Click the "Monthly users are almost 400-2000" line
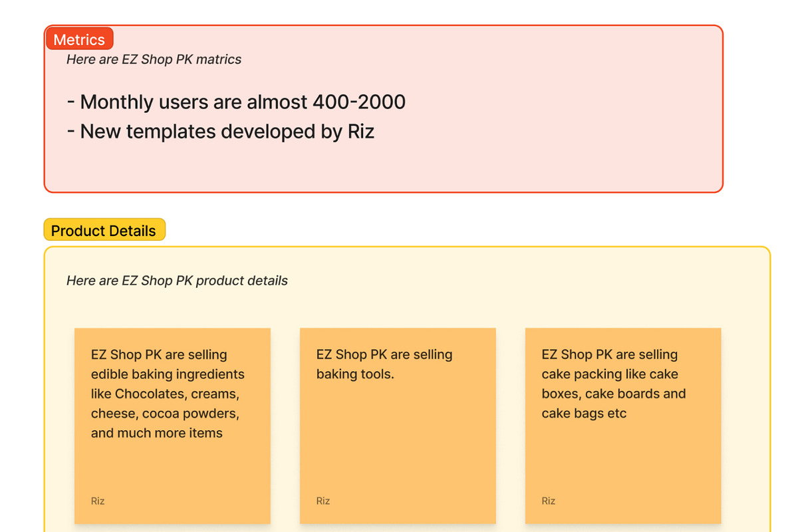Image resolution: width=798 pixels, height=532 pixels. pyautogui.click(x=237, y=102)
